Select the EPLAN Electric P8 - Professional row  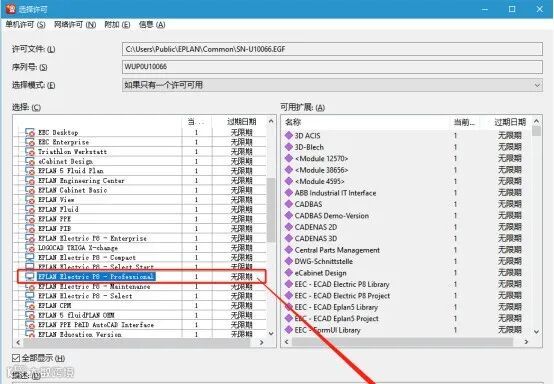(x=141, y=277)
